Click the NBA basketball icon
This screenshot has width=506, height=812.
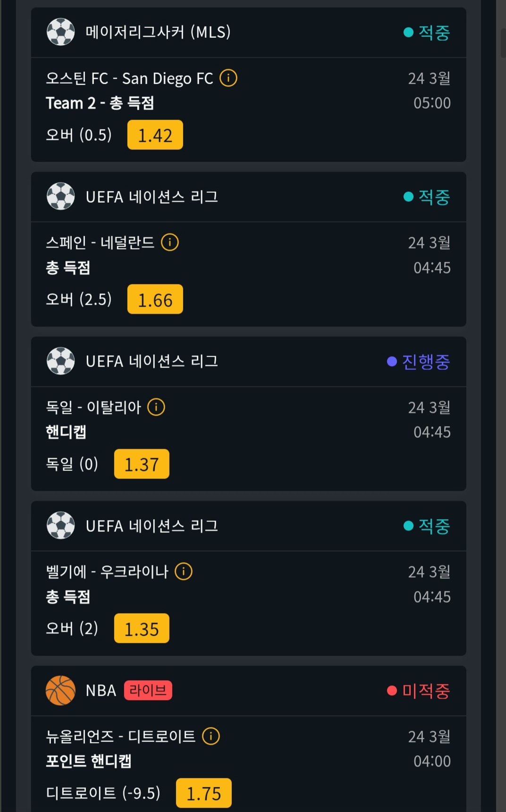(x=61, y=691)
